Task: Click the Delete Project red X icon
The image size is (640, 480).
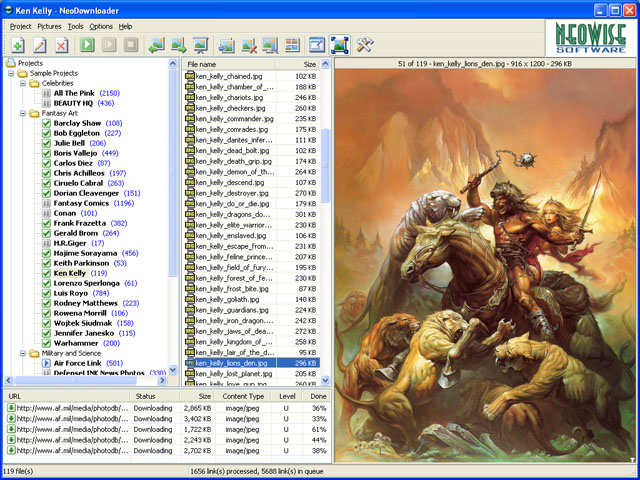Action: pyautogui.click(x=61, y=45)
